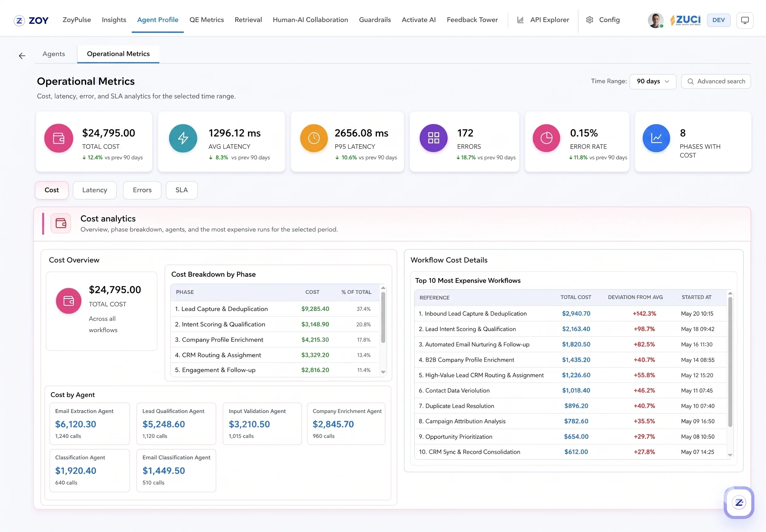Open Automated Email Nurturing & Follow-up workflow

coord(571,344)
